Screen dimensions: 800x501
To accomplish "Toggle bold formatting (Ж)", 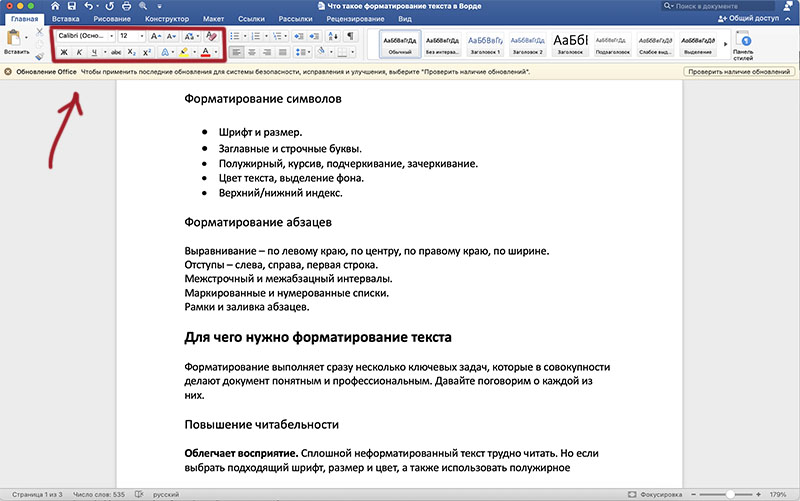I will (x=64, y=52).
